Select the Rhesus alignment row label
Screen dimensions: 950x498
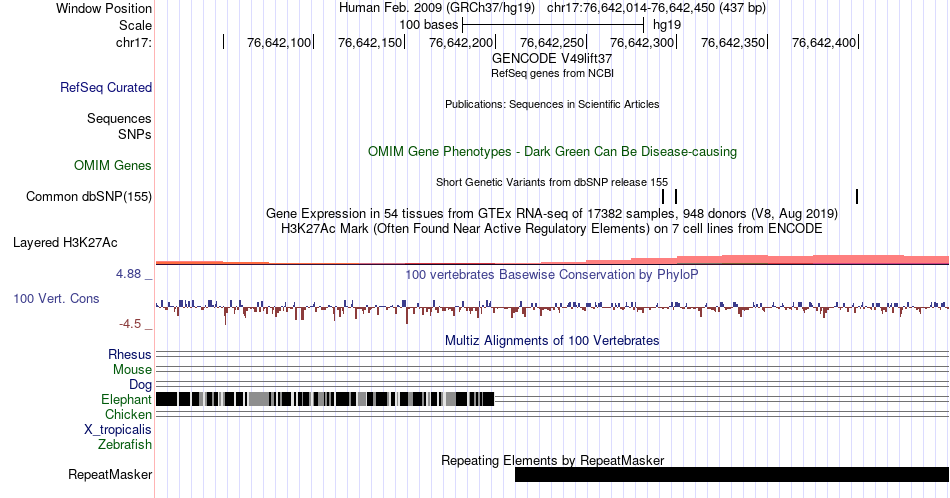[x=130, y=354]
